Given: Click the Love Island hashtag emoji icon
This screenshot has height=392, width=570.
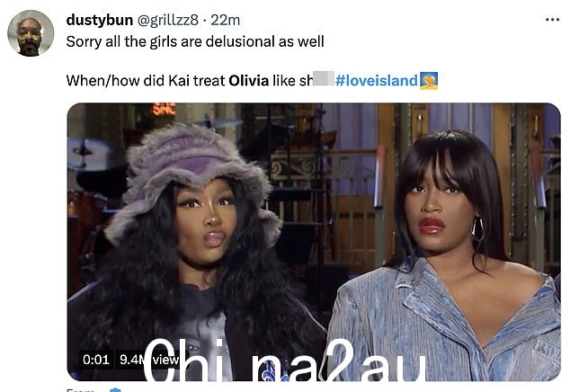Looking at the screenshot, I should [x=429, y=80].
